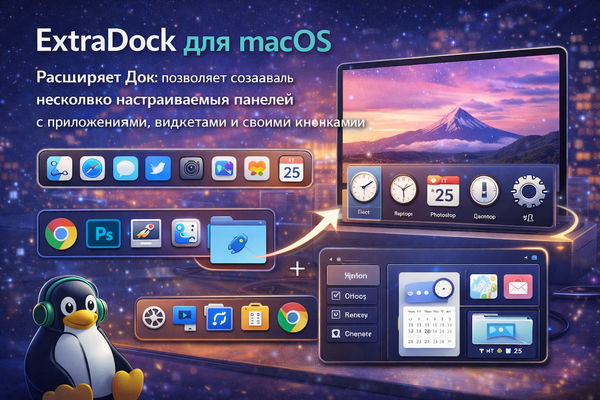The image size is (600, 400).
Task: Select the top highlighted sidebar button in widget panel
Action: coord(353,275)
